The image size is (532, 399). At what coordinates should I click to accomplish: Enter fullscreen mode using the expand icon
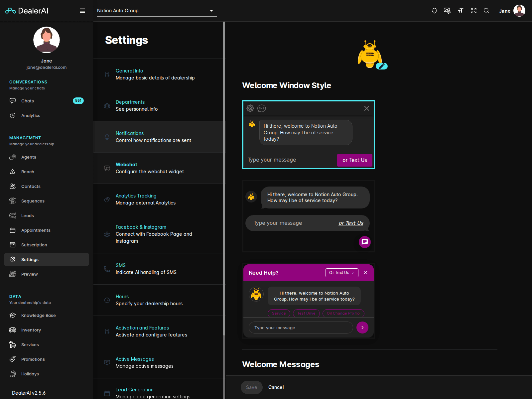point(473,11)
